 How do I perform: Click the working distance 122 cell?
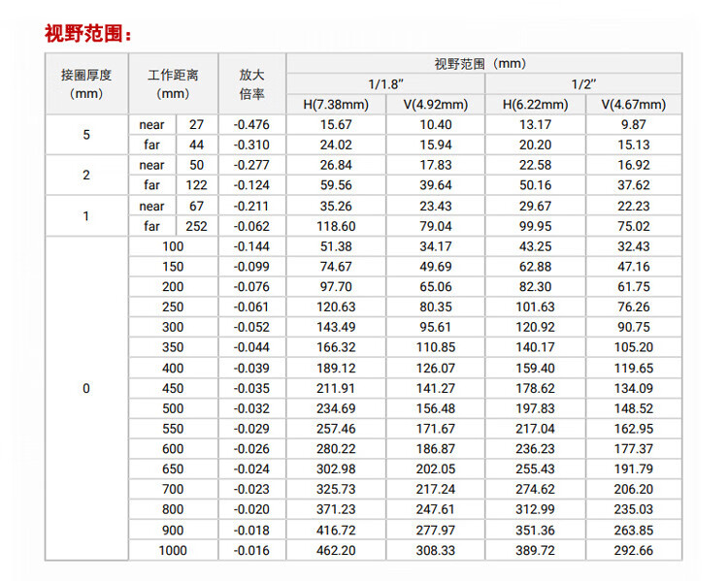pyautogui.click(x=197, y=185)
